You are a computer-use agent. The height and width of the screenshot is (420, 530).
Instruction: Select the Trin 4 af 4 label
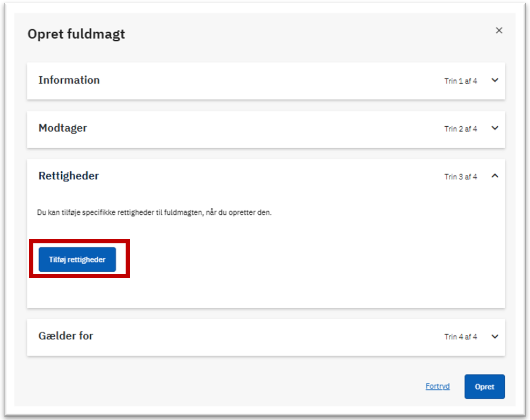[460, 337]
